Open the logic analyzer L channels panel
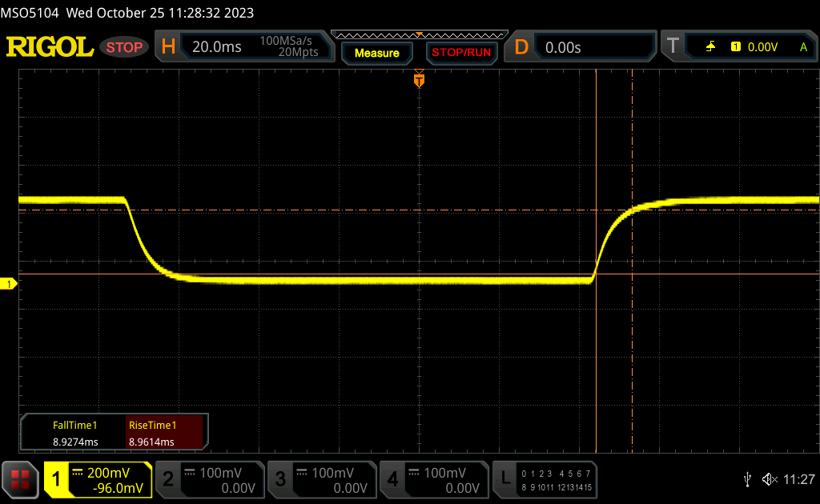 click(x=545, y=480)
